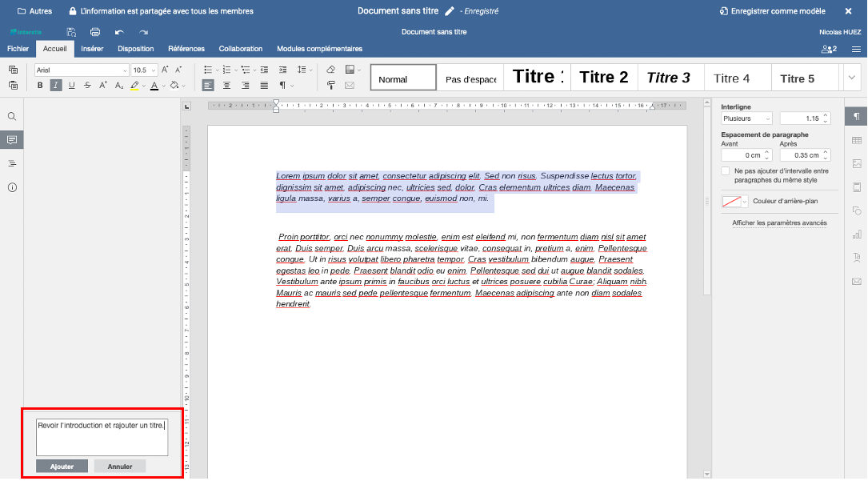Click 'Afficher les paramètres avancés' link
The image size is (868, 481).
pos(779,223)
